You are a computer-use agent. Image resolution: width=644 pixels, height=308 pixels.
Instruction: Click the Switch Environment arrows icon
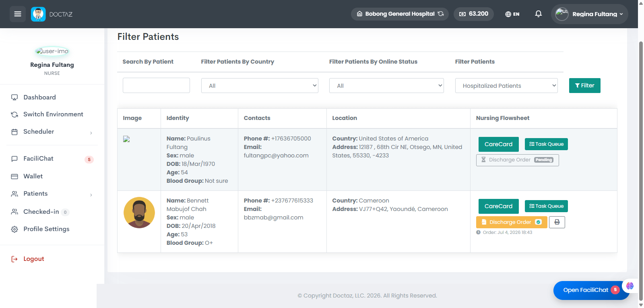(x=14, y=114)
